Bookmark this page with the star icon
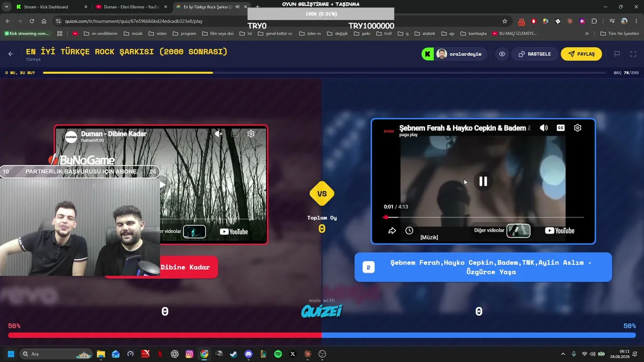Screen dimensions: 644x362 [x=505, y=21]
